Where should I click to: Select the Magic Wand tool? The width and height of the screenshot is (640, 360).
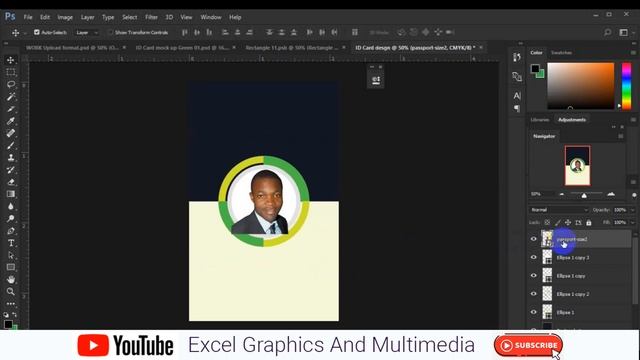(x=11, y=97)
